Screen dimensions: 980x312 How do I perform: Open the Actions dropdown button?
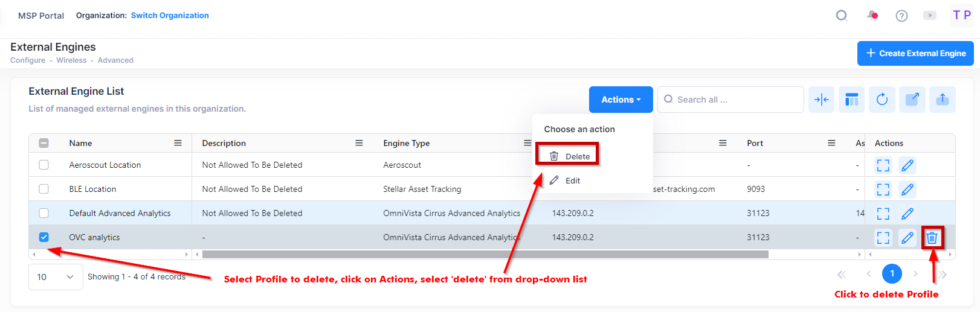[621, 100]
